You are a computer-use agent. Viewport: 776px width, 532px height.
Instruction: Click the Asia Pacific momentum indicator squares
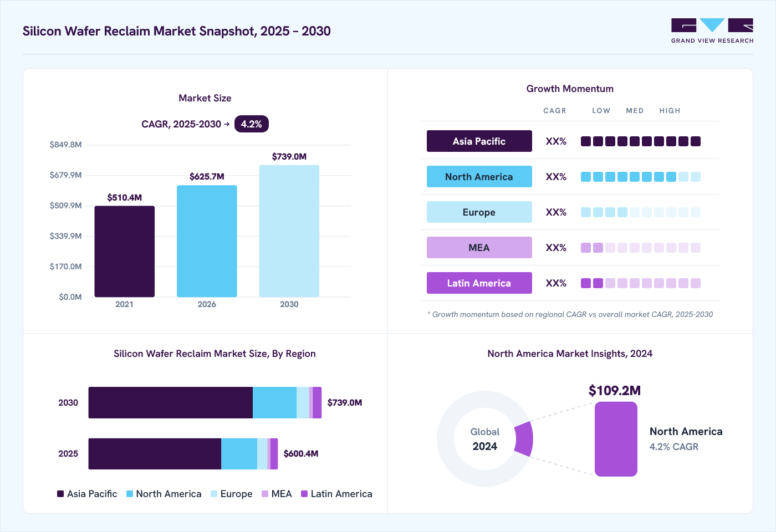(x=641, y=141)
